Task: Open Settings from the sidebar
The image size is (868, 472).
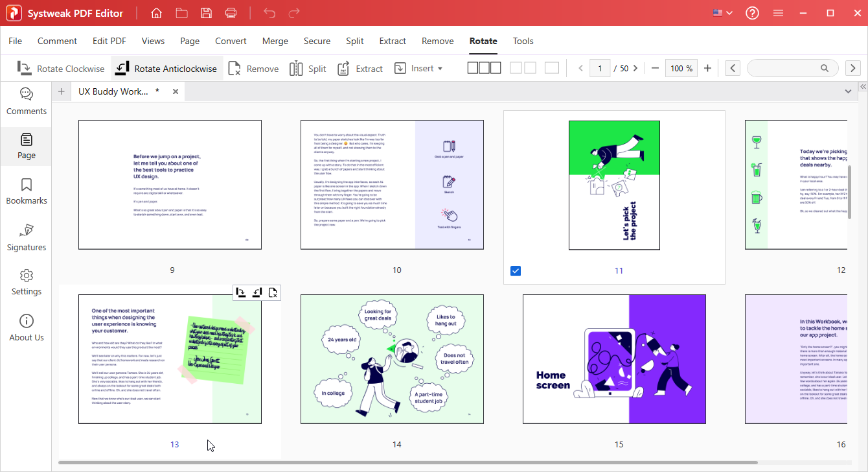Action: (26, 283)
